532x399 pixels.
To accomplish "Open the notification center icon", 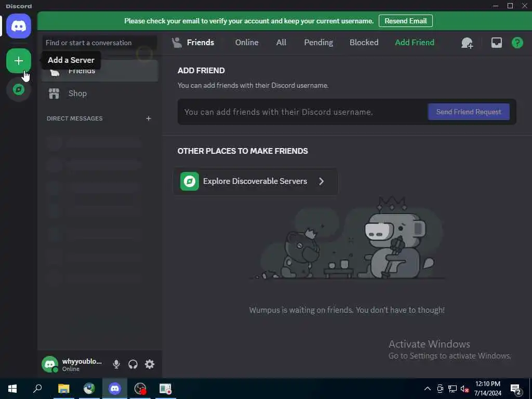I will (516, 389).
